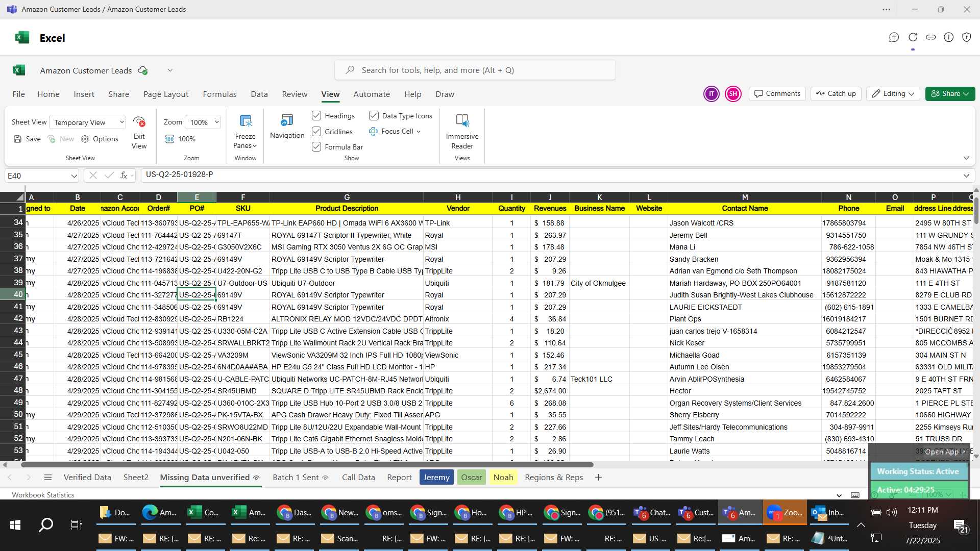Image resolution: width=980 pixels, height=551 pixels.
Task: Expand the formula bar chevron
Action: [966, 176]
